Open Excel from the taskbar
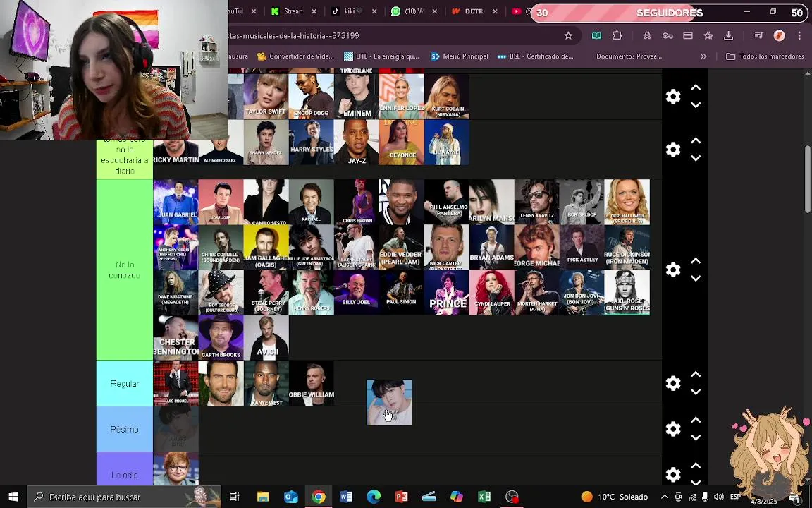 tap(484, 497)
